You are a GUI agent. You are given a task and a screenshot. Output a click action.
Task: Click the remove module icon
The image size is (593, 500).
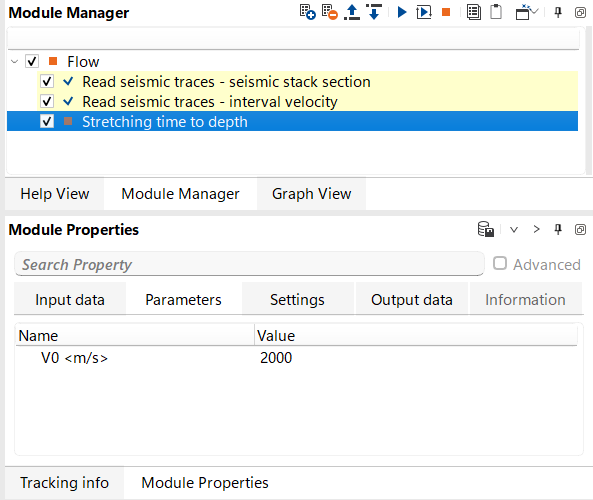point(329,12)
